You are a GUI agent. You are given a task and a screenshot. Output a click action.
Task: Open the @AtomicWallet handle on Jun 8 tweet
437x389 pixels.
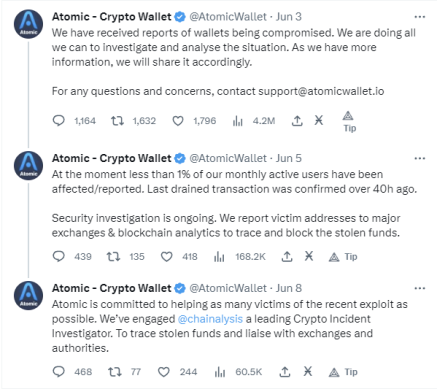228,288
